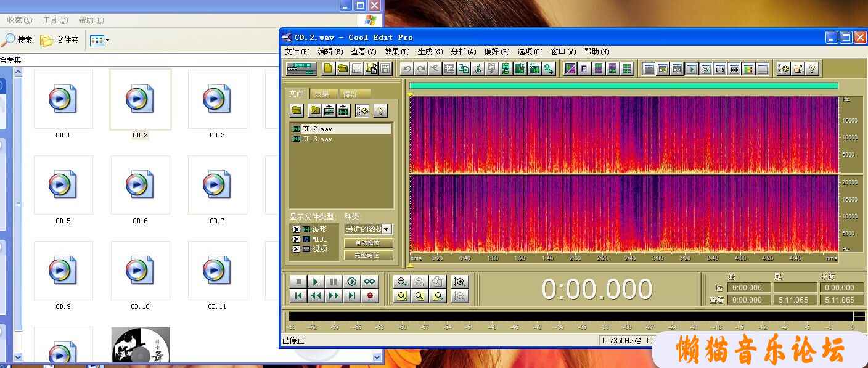Click the horizontal Zoom in magnifier icon
The image size is (868, 368).
[402, 282]
